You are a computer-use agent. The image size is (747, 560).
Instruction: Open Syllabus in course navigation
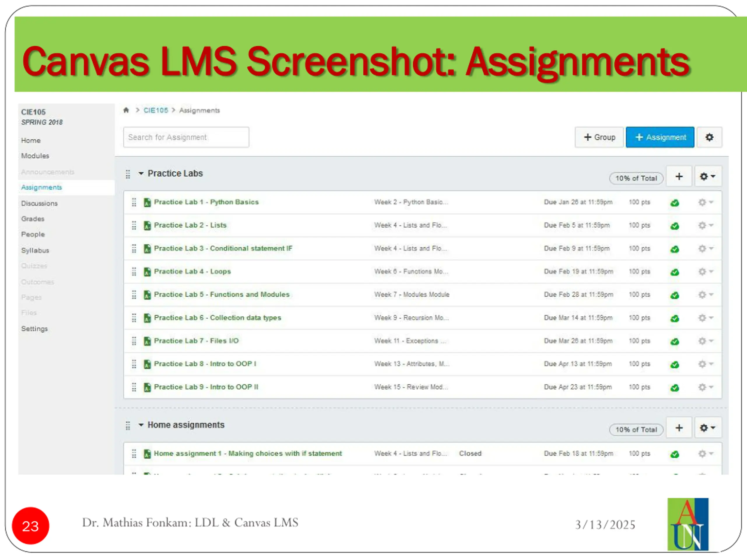pyautogui.click(x=35, y=251)
